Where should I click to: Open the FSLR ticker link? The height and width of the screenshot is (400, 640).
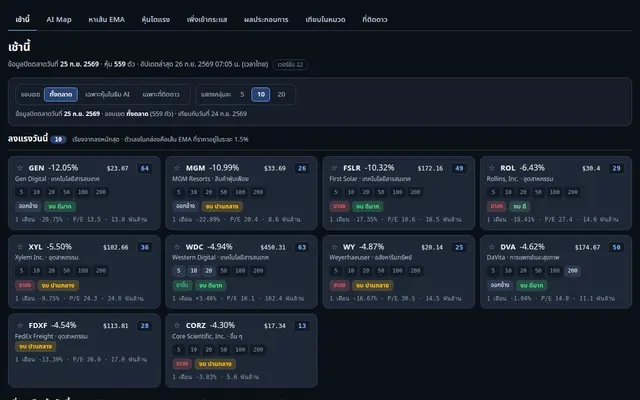pos(352,168)
